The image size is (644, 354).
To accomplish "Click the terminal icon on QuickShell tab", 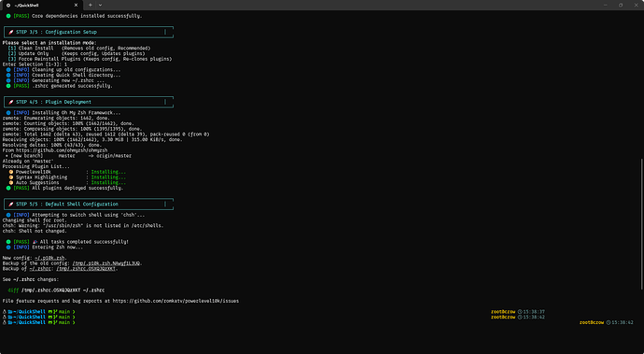I will tap(8, 6).
